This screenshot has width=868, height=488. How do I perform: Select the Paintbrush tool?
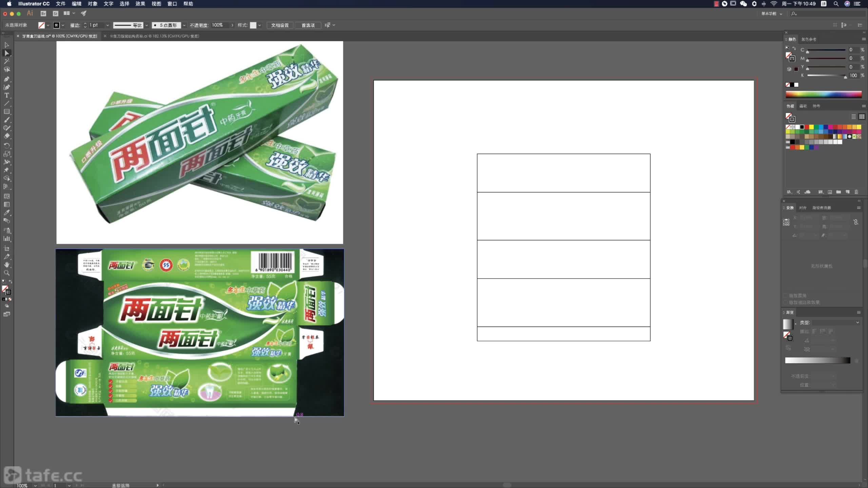coord(6,120)
